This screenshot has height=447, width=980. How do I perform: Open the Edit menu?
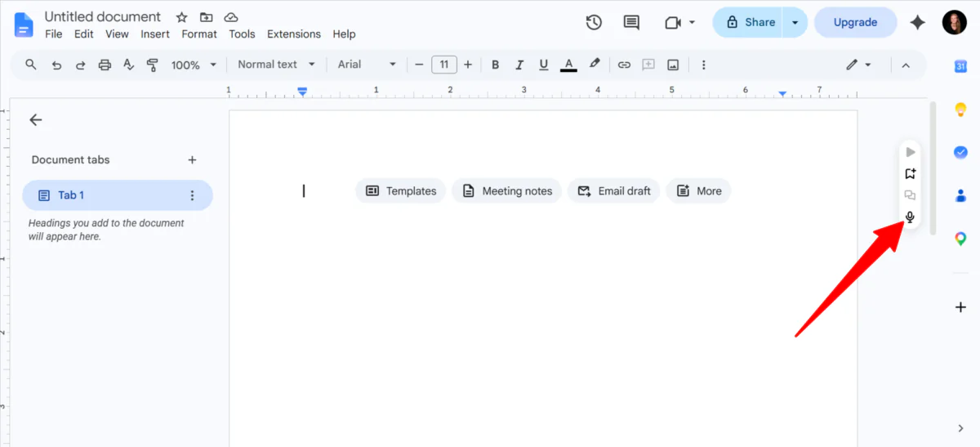point(83,34)
